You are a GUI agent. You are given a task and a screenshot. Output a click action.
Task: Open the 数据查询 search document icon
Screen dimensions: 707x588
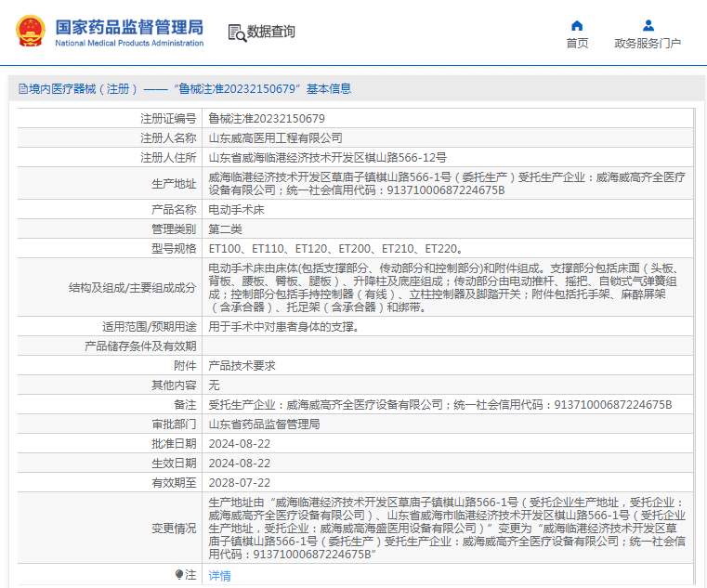(x=237, y=33)
